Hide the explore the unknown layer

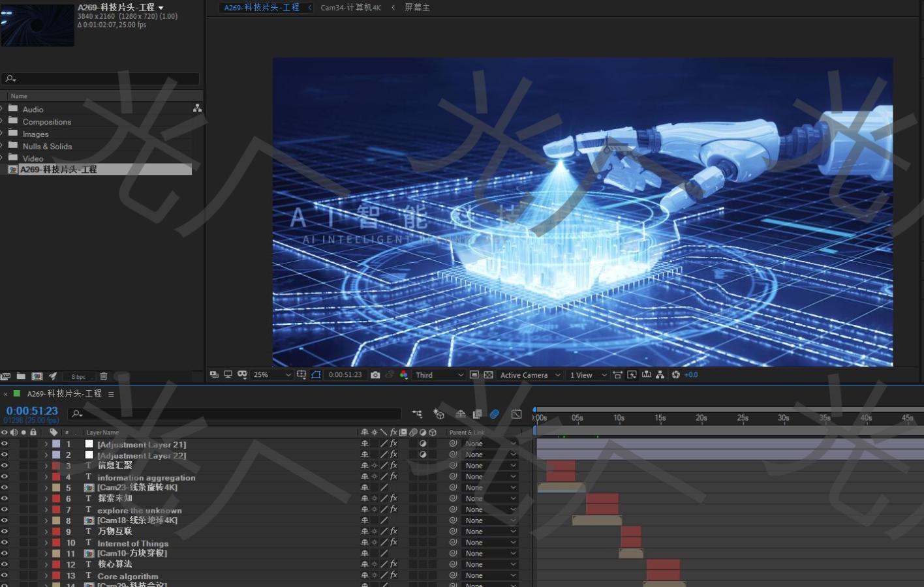[x=4, y=509]
